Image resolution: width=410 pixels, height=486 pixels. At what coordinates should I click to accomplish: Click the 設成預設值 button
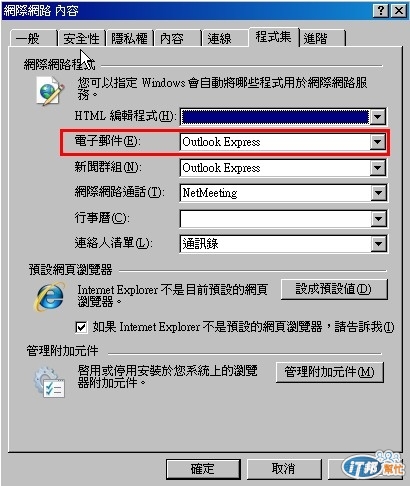tap(334, 289)
